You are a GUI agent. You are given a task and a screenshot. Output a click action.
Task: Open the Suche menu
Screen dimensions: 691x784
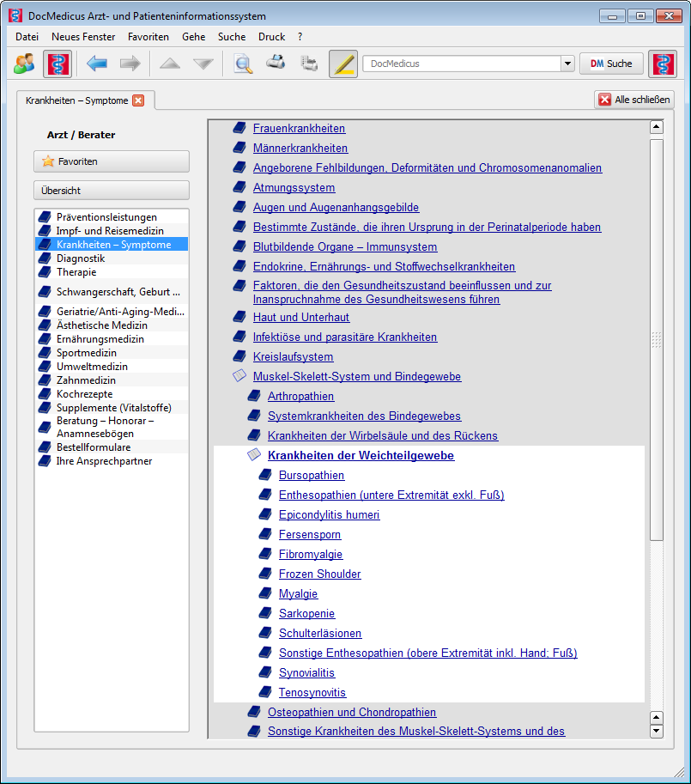[x=232, y=37]
